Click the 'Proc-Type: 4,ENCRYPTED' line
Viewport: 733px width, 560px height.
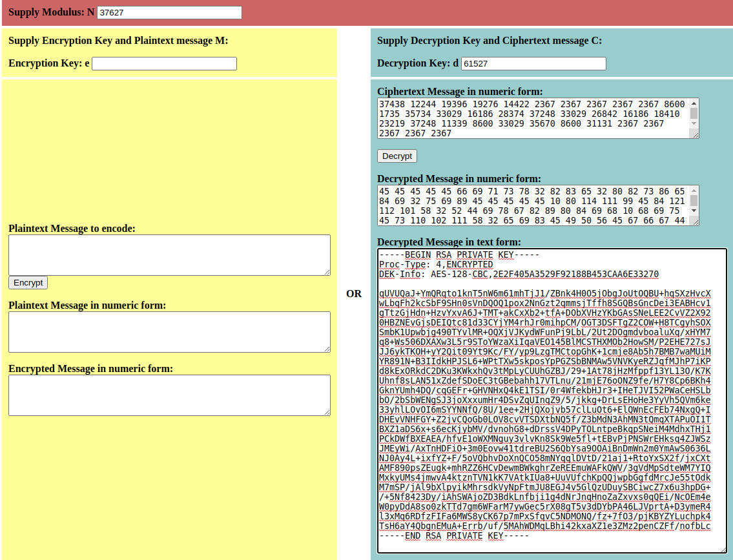(436, 265)
